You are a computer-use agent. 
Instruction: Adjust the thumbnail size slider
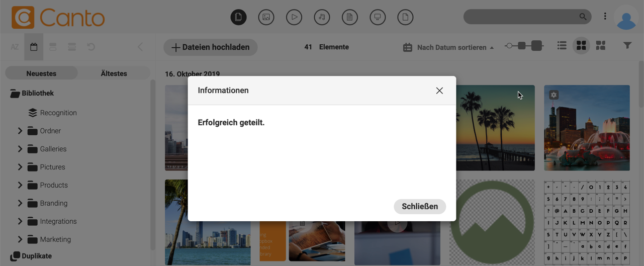pyautogui.click(x=524, y=46)
